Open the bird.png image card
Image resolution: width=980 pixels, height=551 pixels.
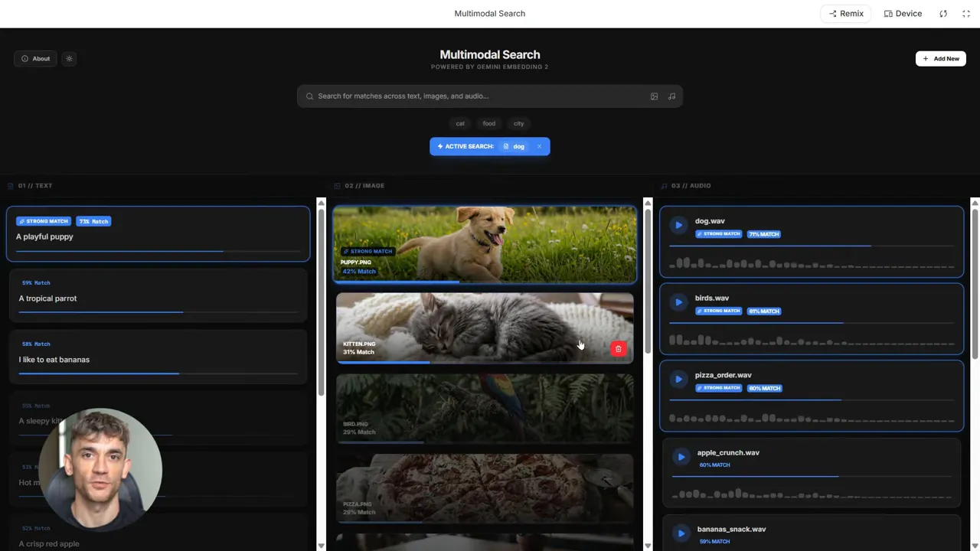tap(485, 409)
